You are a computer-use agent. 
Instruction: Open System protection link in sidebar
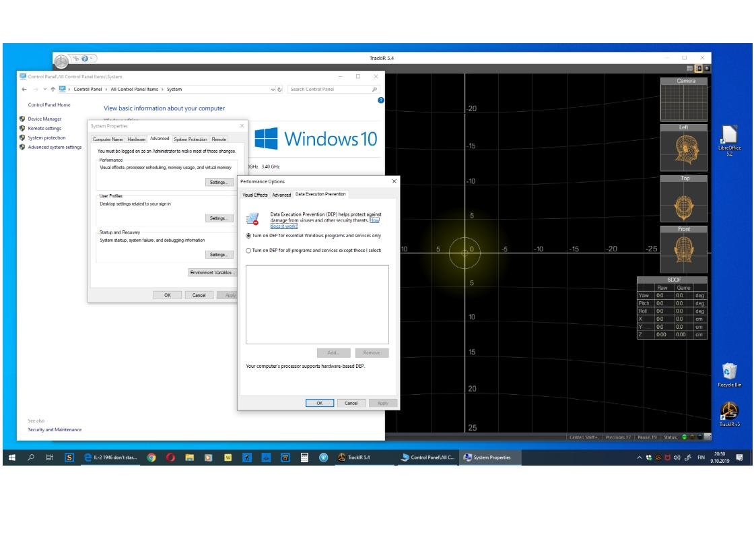point(46,138)
